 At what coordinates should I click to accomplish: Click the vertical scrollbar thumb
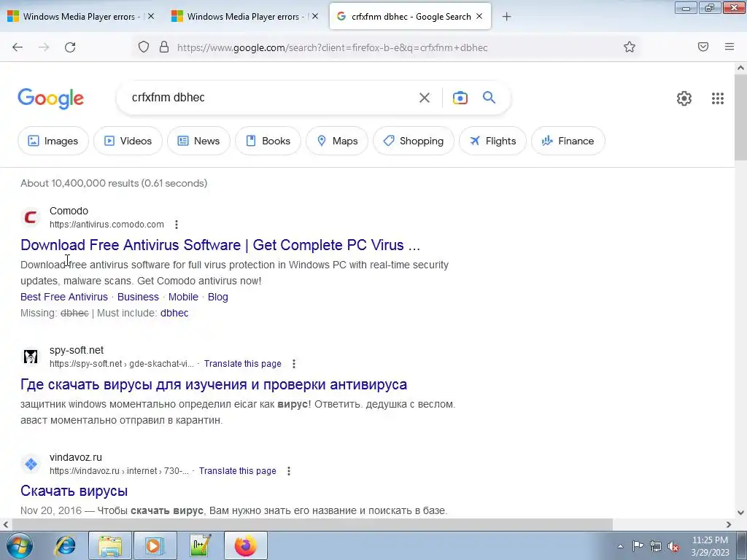[740, 117]
